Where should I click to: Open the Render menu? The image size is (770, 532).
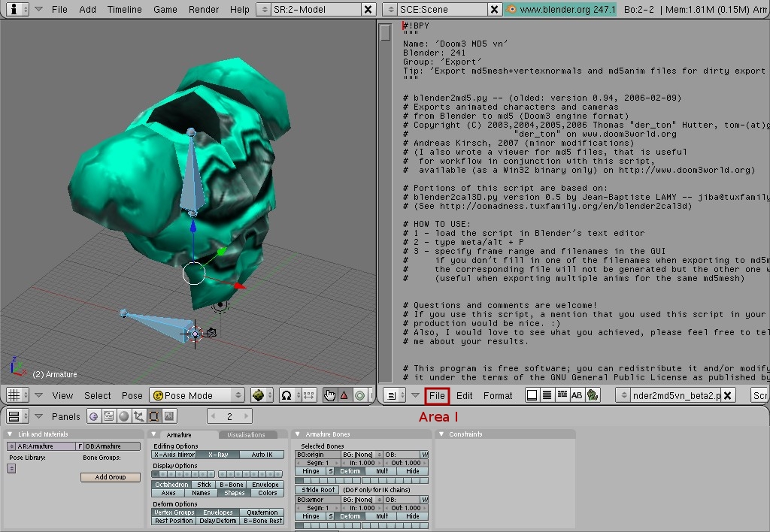click(x=203, y=9)
